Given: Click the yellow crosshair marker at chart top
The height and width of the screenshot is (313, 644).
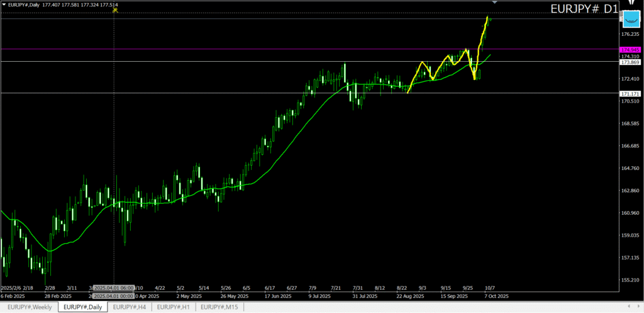Looking at the screenshot, I should pyautogui.click(x=114, y=9).
